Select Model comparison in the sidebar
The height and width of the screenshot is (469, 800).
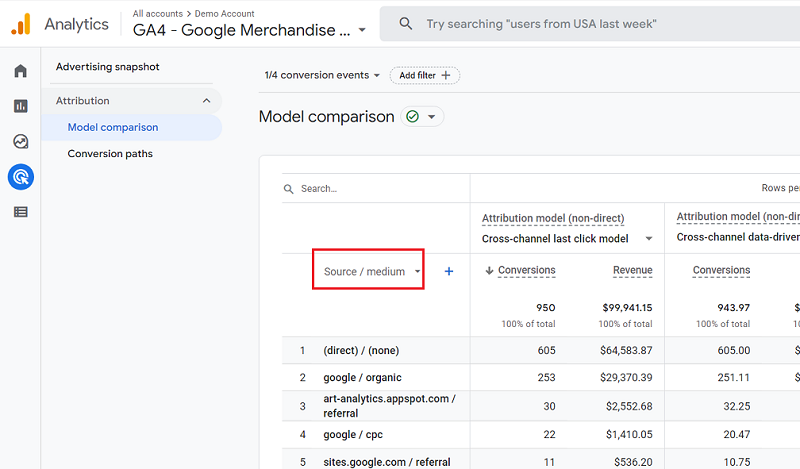tap(113, 127)
